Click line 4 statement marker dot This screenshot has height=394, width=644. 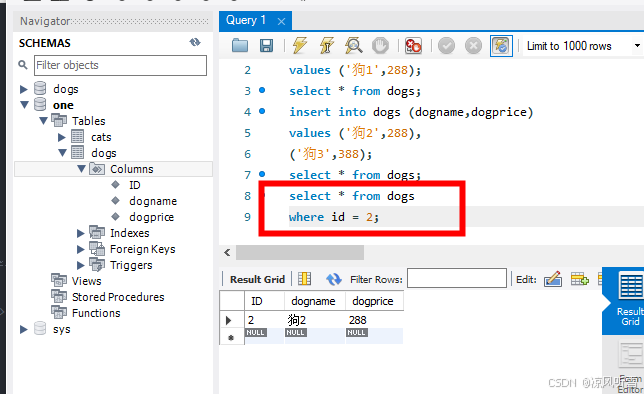click(262, 111)
